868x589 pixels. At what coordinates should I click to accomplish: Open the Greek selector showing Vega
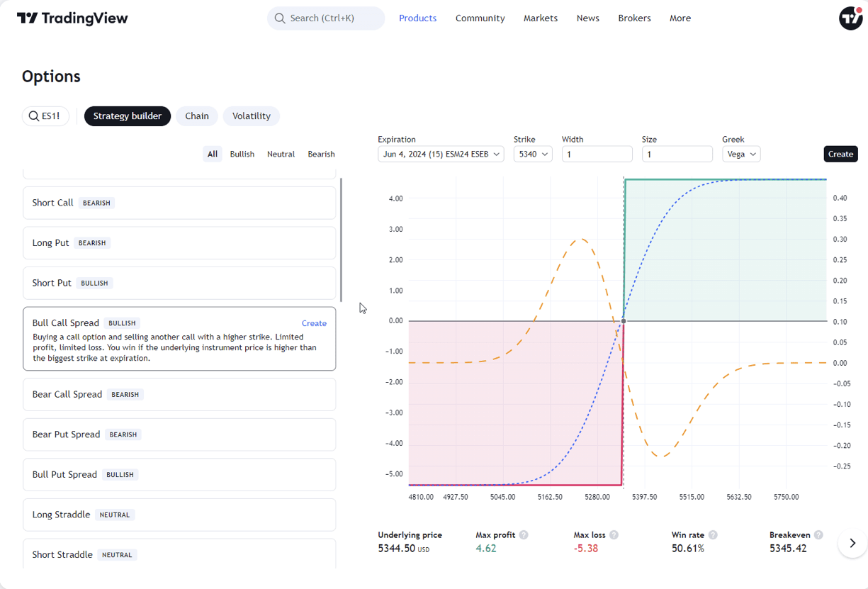click(741, 154)
